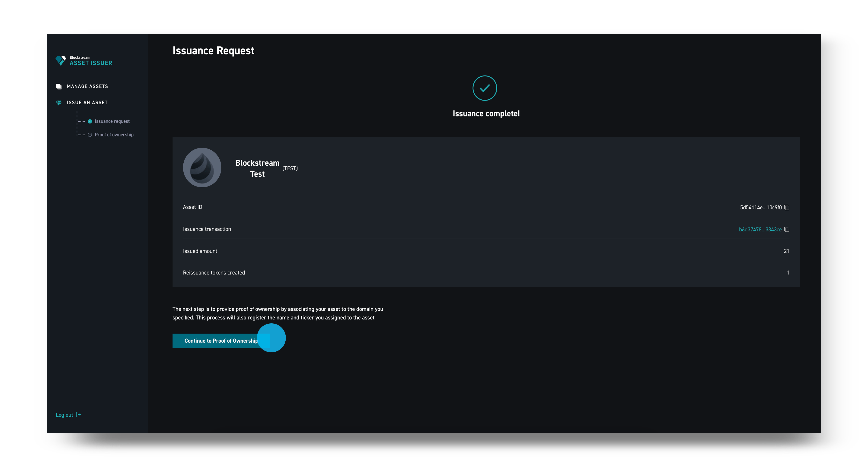Select the checkmark icon beside Issuance request

(90, 121)
